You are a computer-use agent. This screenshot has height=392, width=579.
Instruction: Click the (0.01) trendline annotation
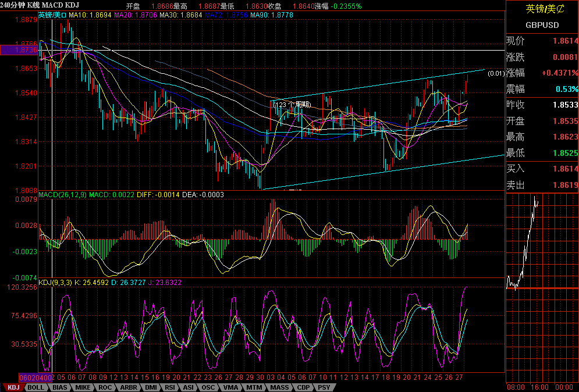pos(496,73)
